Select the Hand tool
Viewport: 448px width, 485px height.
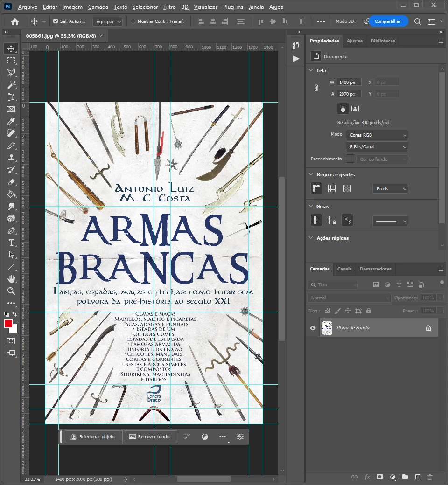coord(11,279)
